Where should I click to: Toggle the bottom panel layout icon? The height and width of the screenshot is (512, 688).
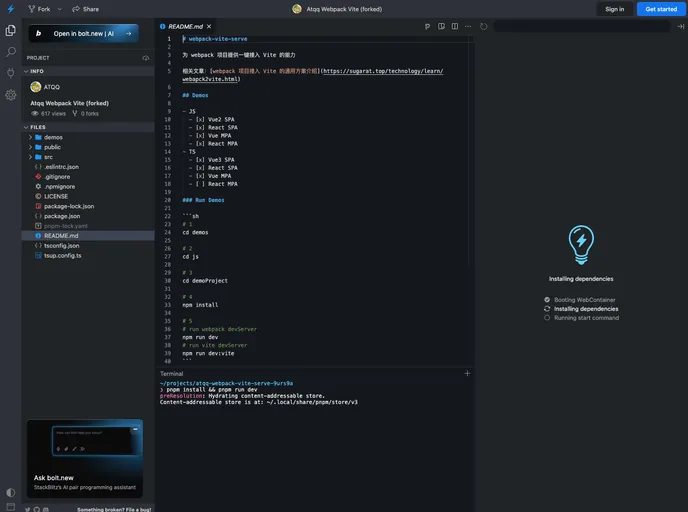11,506
